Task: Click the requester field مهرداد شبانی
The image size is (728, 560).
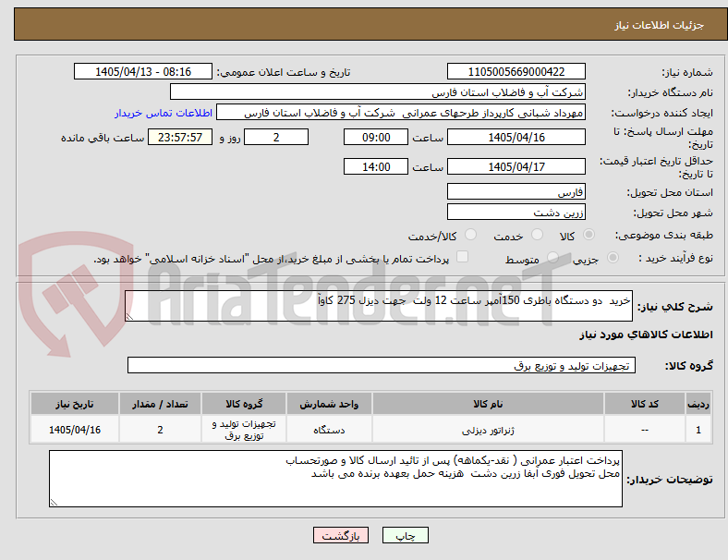Action: pos(401,113)
